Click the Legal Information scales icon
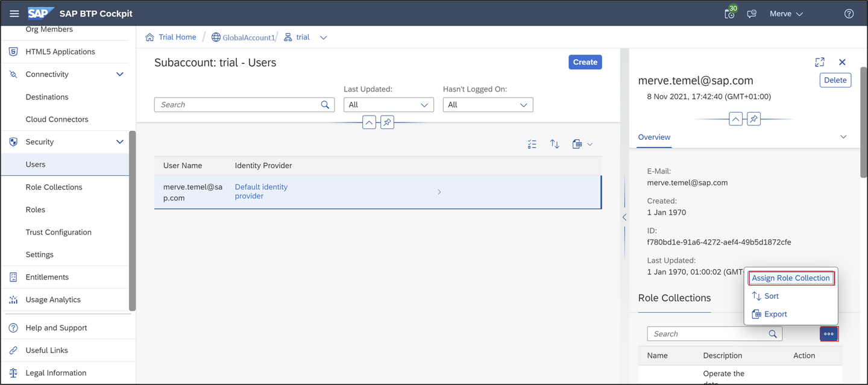This screenshot has width=868, height=385. 13,373
